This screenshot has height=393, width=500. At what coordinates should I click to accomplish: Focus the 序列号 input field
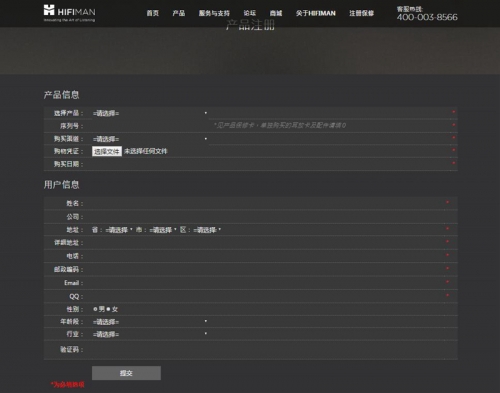tap(150, 126)
